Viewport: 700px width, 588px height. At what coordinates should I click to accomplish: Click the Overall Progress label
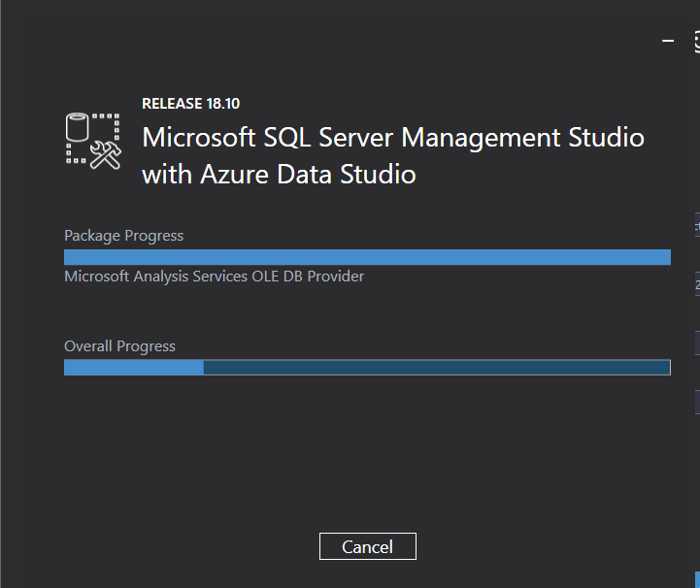[119, 345]
